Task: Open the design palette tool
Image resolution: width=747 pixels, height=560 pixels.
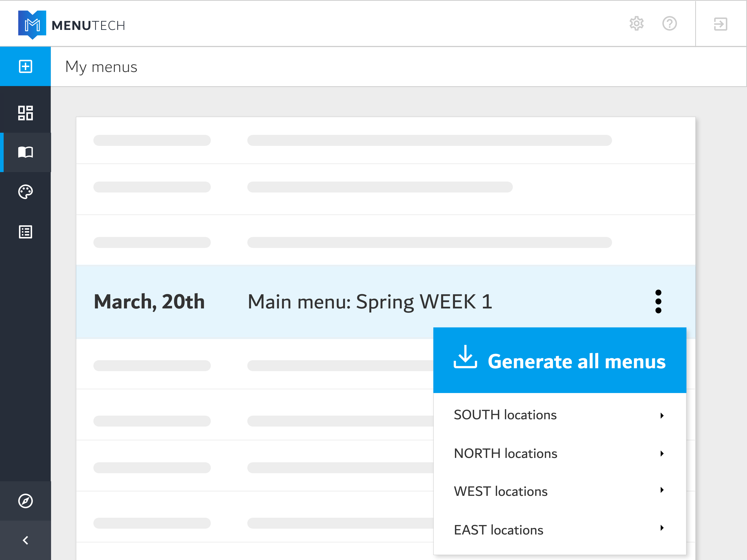Action: tap(25, 192)
